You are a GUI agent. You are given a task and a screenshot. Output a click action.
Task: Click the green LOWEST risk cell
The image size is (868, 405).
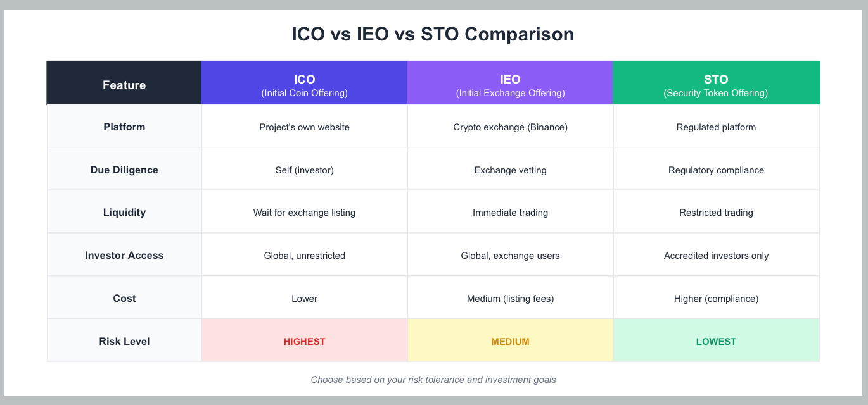coord(716,342)
